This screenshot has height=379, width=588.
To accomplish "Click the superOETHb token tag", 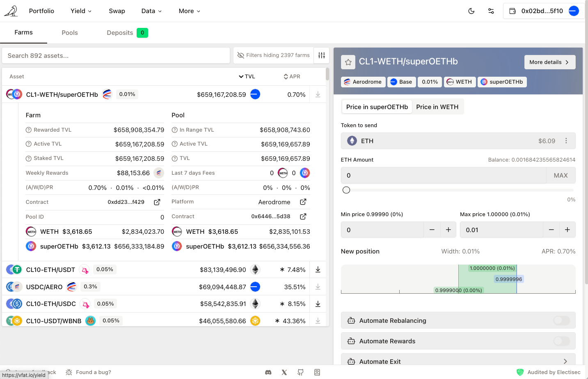I will click(x=502, y=82).
